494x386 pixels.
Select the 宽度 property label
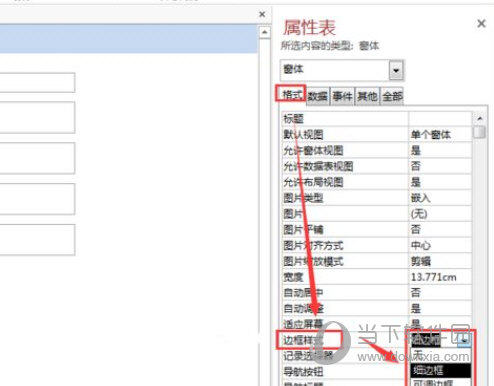click(x=293, y=277)
